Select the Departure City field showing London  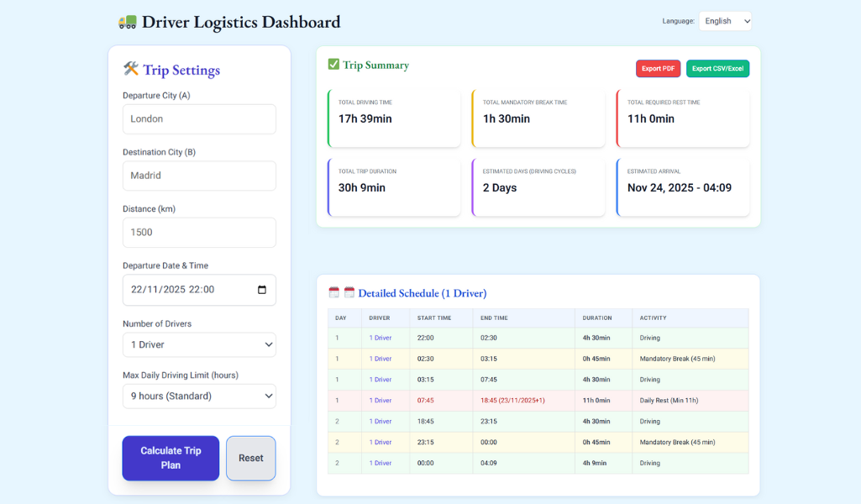pyautogui.click(x=199, y=118)
